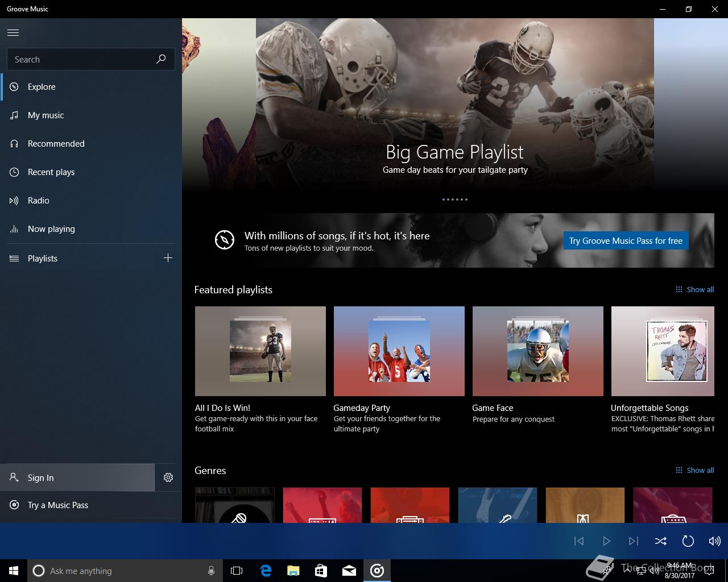Click Gameday Party title text

click(362, 408)
